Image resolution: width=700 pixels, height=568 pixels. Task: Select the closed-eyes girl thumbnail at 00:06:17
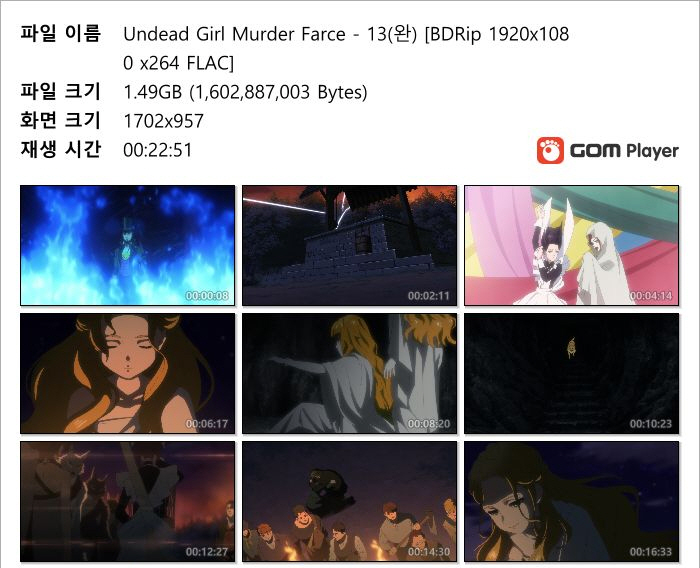click(x=127, y=373)
